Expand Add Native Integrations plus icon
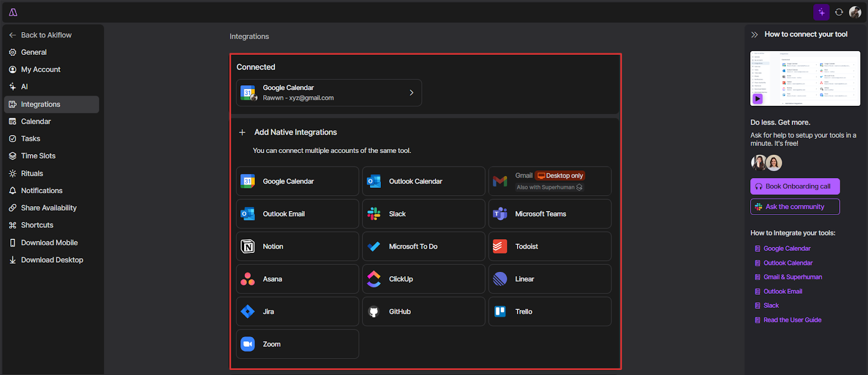The image size is (868, 375). tap(242, 132)
